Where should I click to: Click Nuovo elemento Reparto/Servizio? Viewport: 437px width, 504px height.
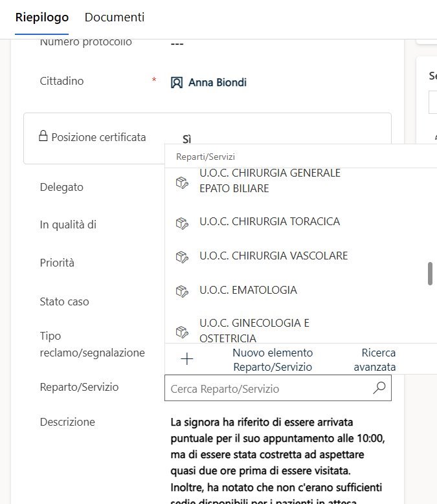tap(272, 360)
